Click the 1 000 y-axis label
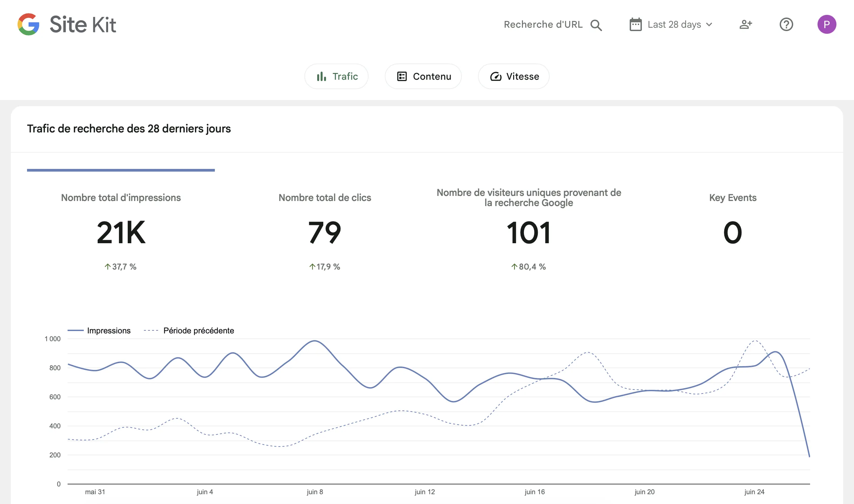The height and width of the screenshot is (504, 854). (x=52, y=339)
